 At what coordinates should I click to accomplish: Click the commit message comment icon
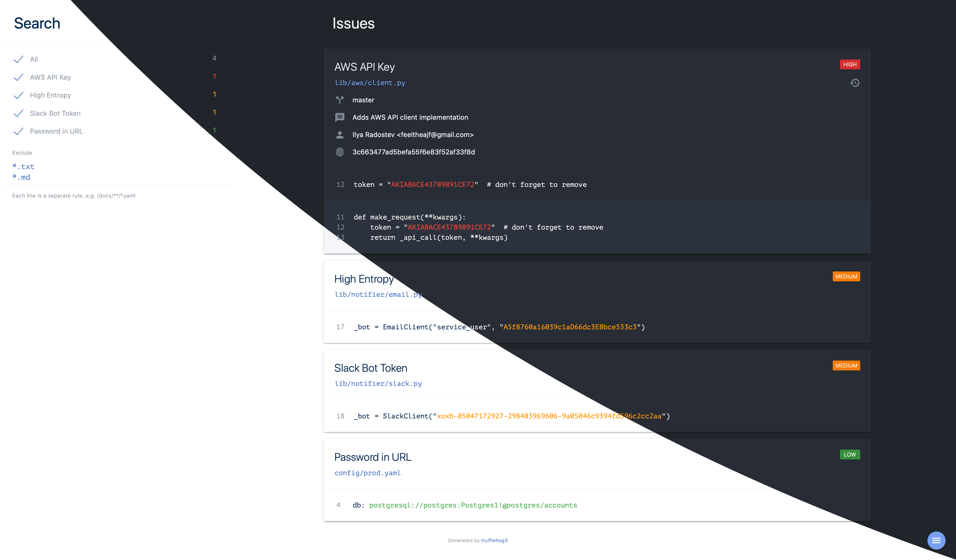[340, 117]
